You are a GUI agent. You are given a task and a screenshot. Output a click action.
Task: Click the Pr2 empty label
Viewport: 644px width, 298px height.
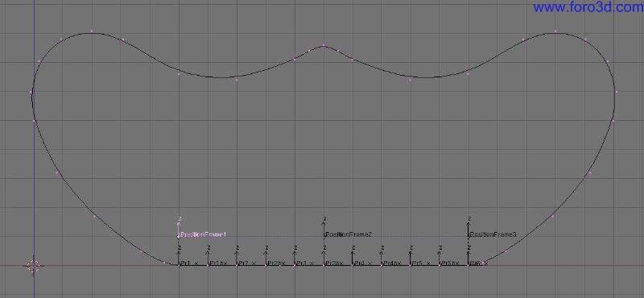click(x=244, y=263)
